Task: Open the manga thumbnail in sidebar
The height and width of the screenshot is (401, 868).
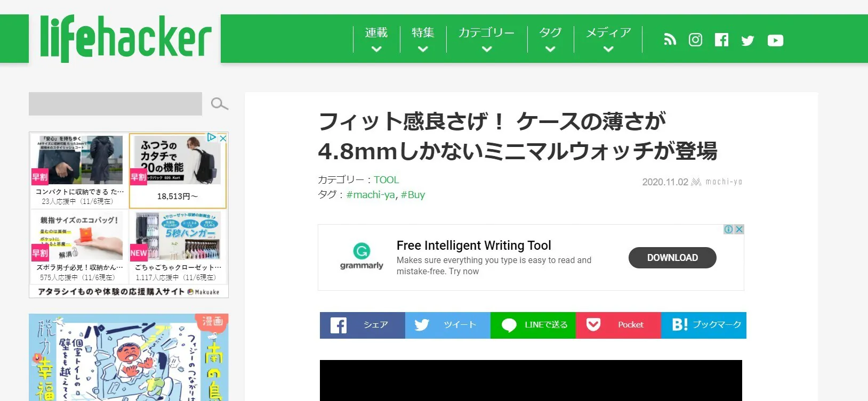Action: [128, 357]
